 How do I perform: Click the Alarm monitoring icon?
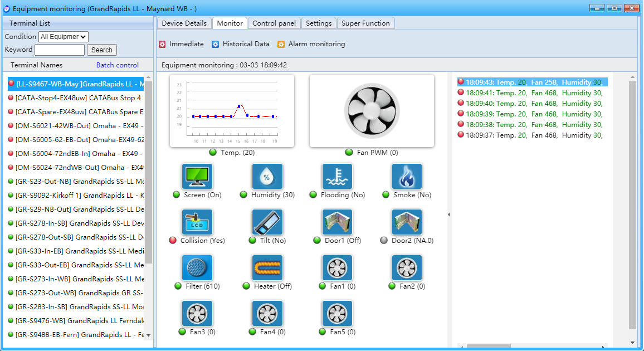[281, 45]
